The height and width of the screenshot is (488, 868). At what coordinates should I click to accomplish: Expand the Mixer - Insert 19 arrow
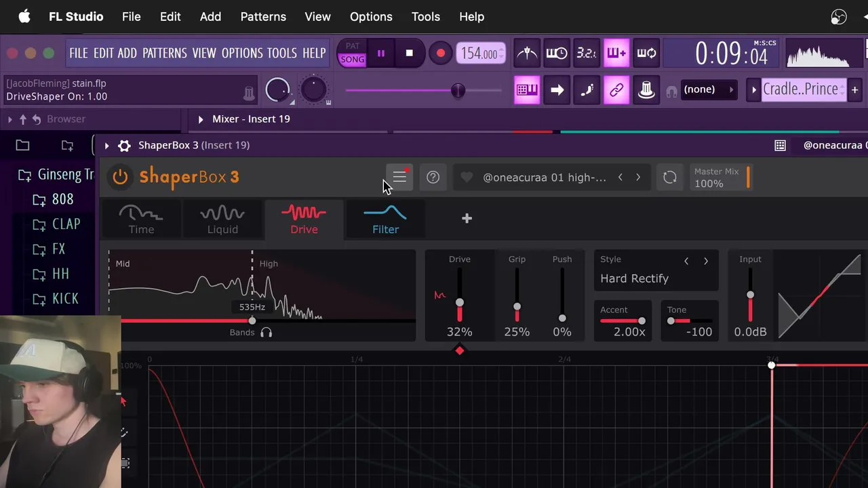201,119
